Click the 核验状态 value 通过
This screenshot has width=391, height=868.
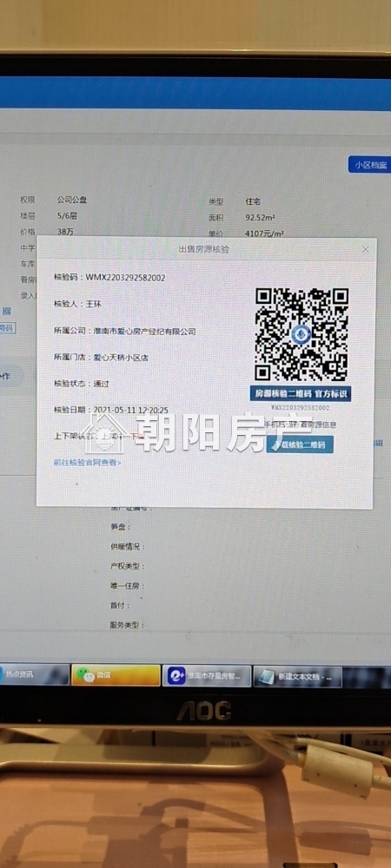tap(101, 383)
